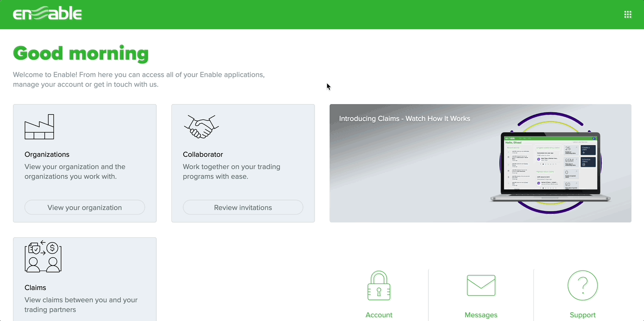Play the Introducing Claims video
Viewport: 644px width, 321px height.
480,163
